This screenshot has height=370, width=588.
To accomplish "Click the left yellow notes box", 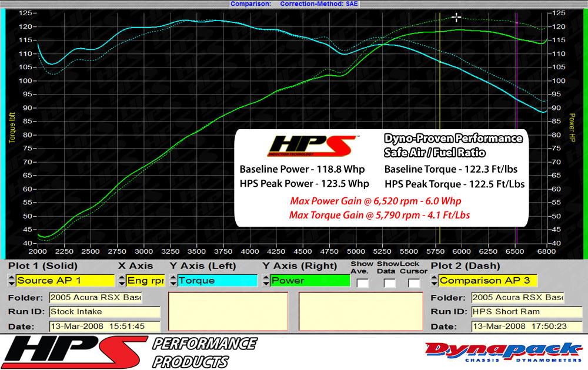I will click(x=228, y=312).
